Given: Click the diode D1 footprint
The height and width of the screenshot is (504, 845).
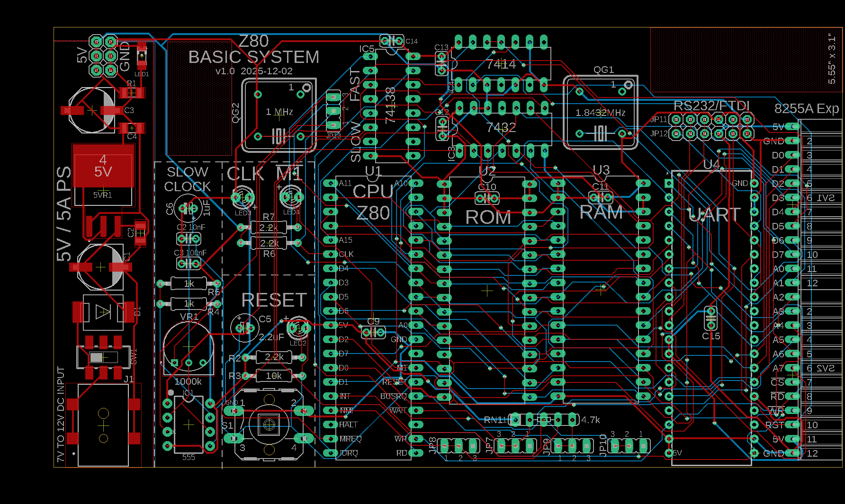Looking at the screenshot, I should pos(103,312).
